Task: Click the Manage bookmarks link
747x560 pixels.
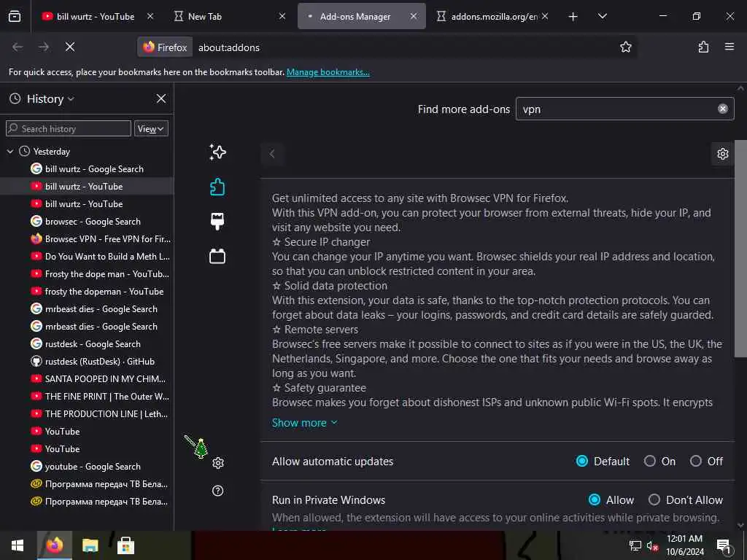Action: tap(328, 72)
